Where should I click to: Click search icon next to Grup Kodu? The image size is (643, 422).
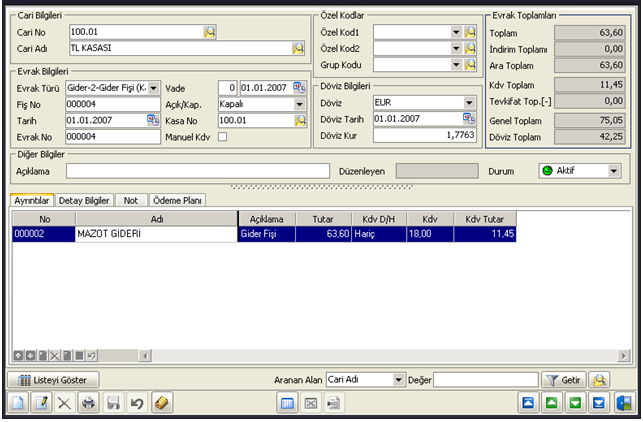pyautogui.click(x=470, y=64)
